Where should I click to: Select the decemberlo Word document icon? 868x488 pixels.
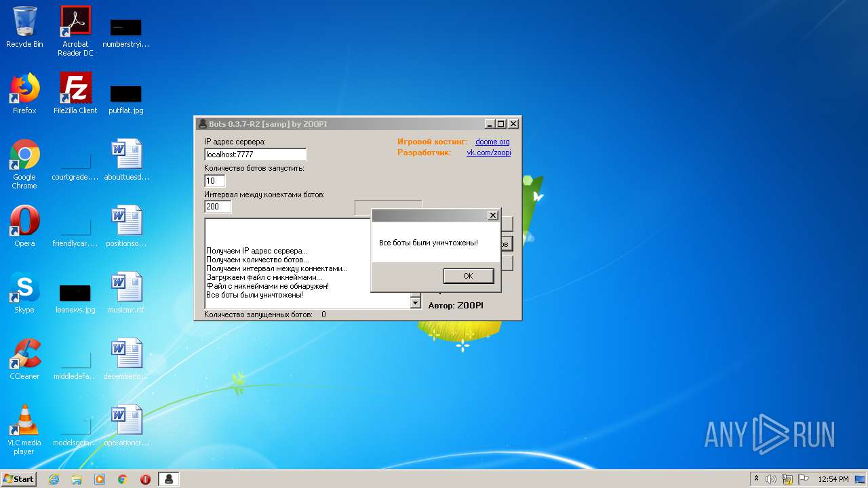(126, 359)
